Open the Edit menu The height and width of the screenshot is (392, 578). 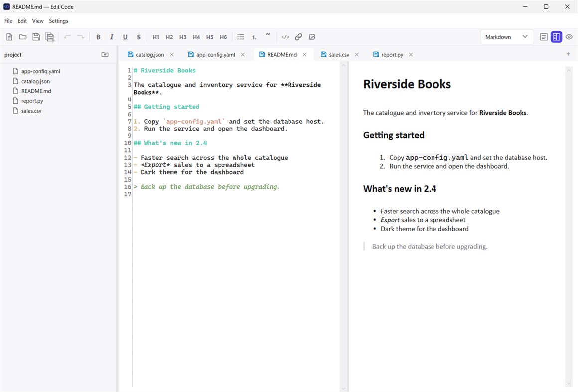[22, 21]
